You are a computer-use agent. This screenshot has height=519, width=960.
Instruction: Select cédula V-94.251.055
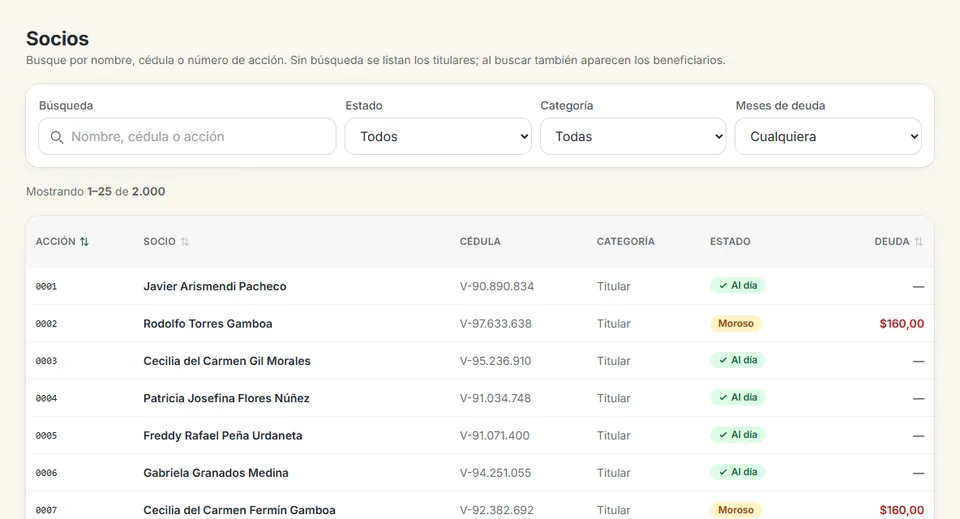(x=495, y=473)
